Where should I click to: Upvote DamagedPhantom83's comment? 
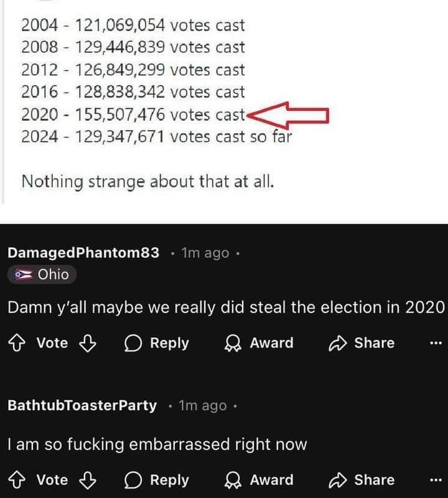(x=17, y=343)
